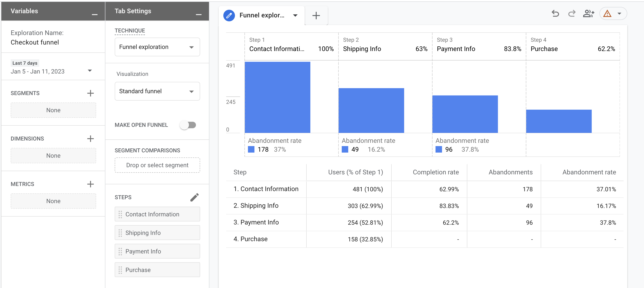Click the 37.01% abandonment rate cell
Image resolution: width=644 pixels, height=288 pixels.
(x=606, y=189)
